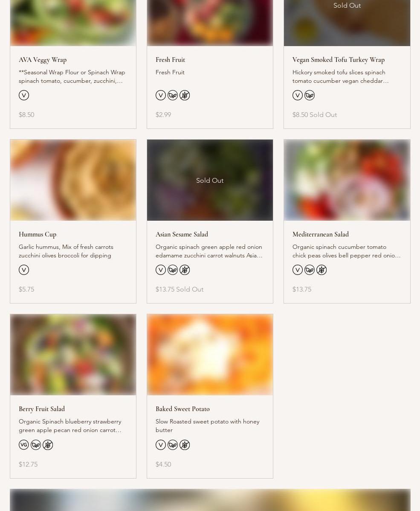This screenshot has height=511, width=420.
Task: Select the Vegan Smoked Tofu Turkey Wrap title
Action: tap(339, 60)
